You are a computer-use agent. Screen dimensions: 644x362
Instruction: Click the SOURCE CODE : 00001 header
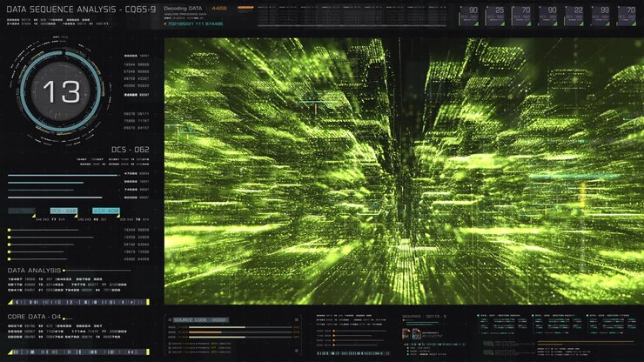[200, 319]
